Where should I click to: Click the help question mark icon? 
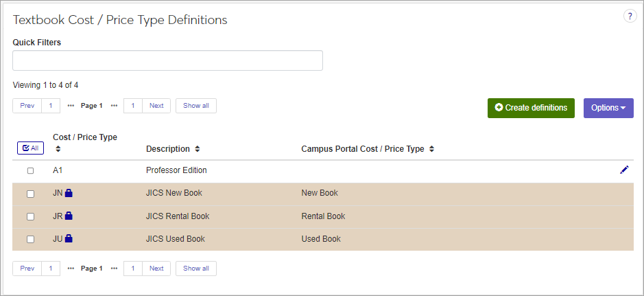tap(630, 16)
